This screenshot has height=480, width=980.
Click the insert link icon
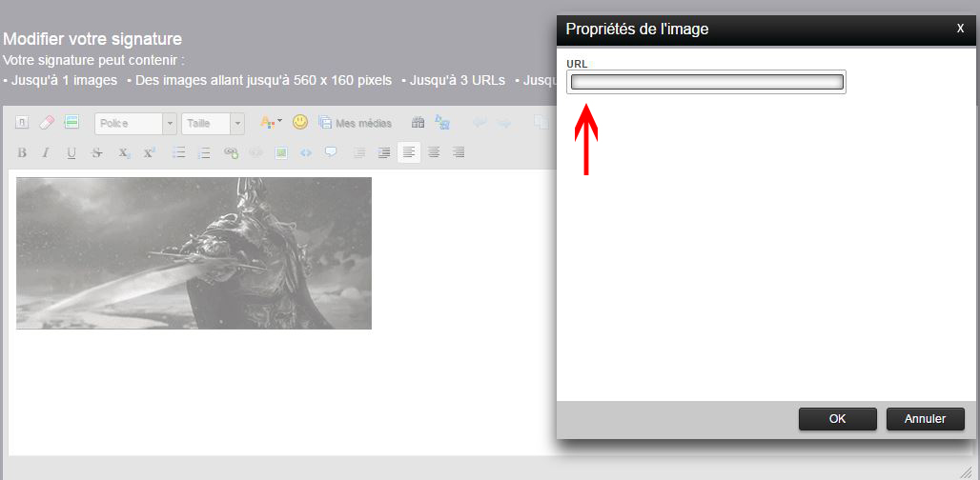coord(232,152)
